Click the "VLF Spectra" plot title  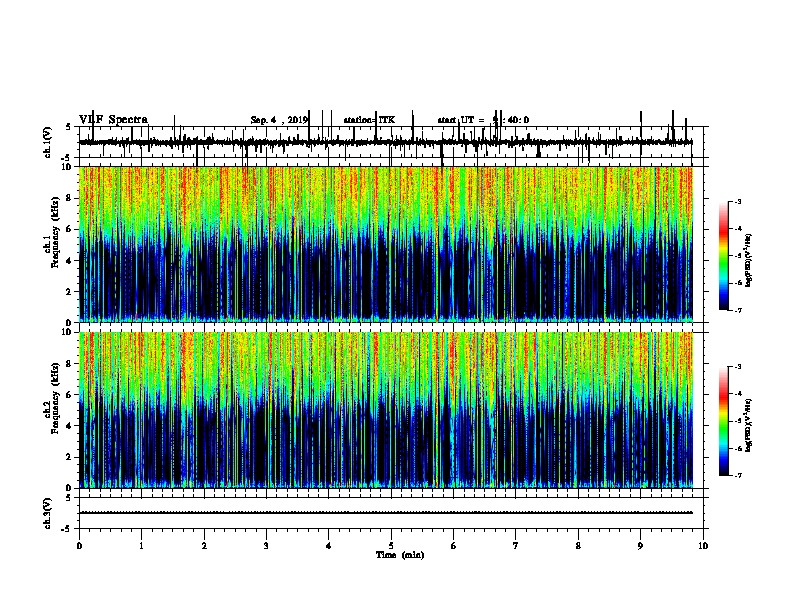click(113, 120)
